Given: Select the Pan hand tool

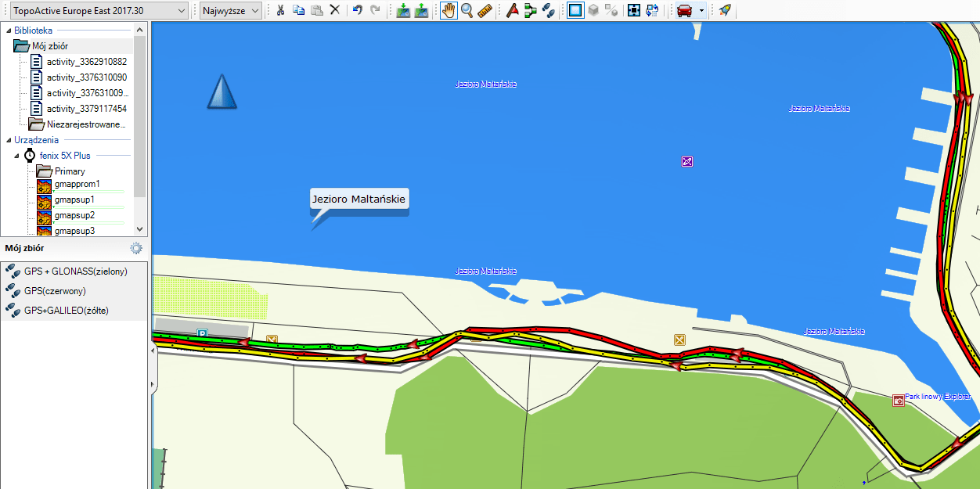Looking at the screenshot, I should point(449,10).
